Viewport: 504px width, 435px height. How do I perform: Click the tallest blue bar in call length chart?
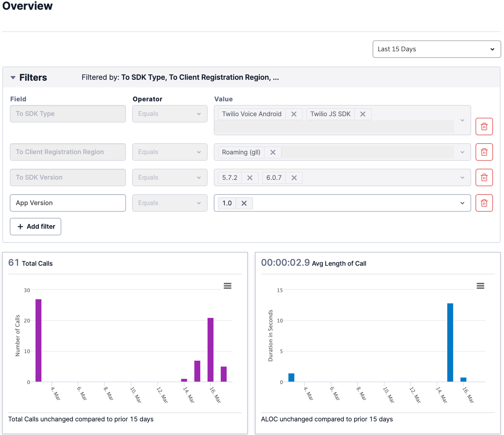(450, 342)
